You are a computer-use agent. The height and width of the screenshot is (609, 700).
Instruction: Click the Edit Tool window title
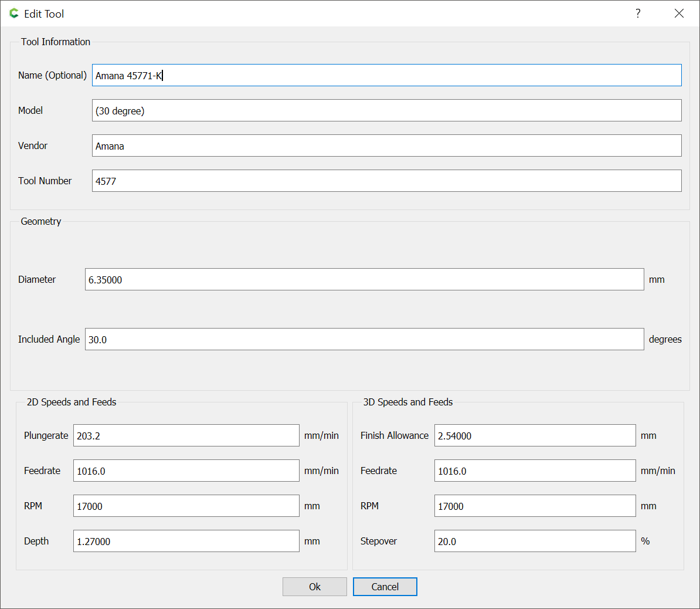tap(44, 14)
